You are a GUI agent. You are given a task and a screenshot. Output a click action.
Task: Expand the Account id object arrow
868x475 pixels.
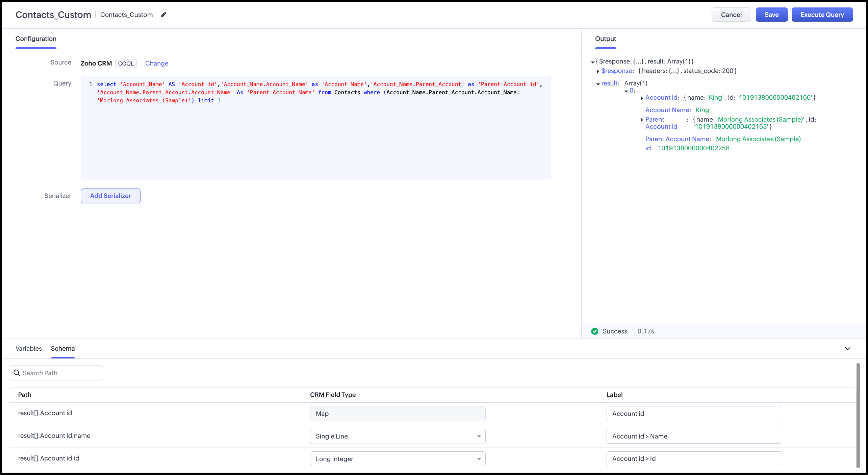[642, 98]
